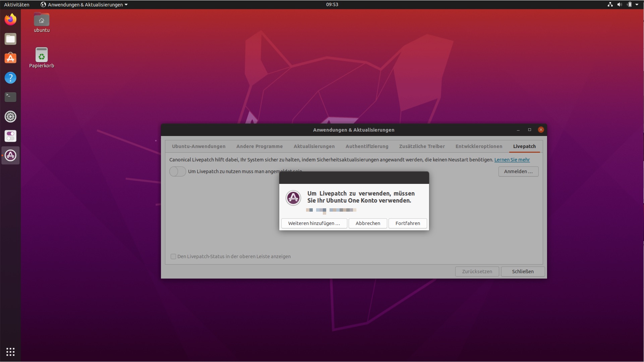Click the volume icon in top bar
Image resolution: width=644 pixels, height=362 pixels.
coord(620,4)
